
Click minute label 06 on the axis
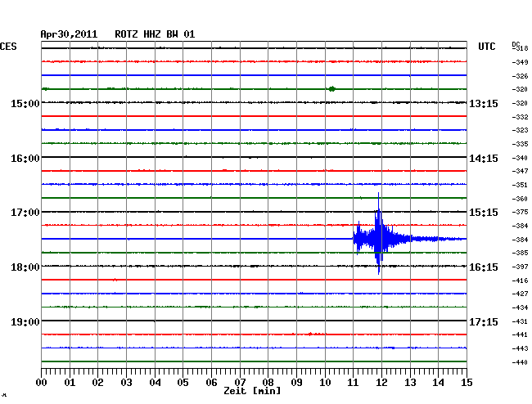tap(211, 383)
